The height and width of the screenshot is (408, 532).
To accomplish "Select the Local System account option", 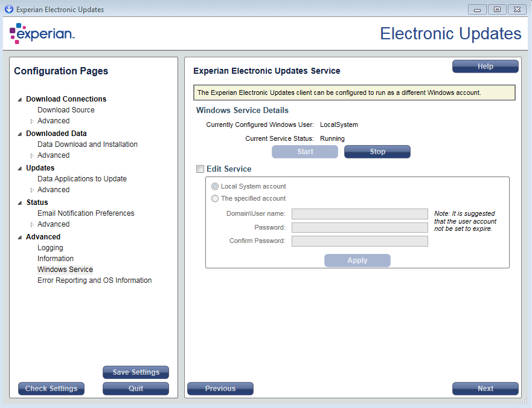I will point(215,187).
